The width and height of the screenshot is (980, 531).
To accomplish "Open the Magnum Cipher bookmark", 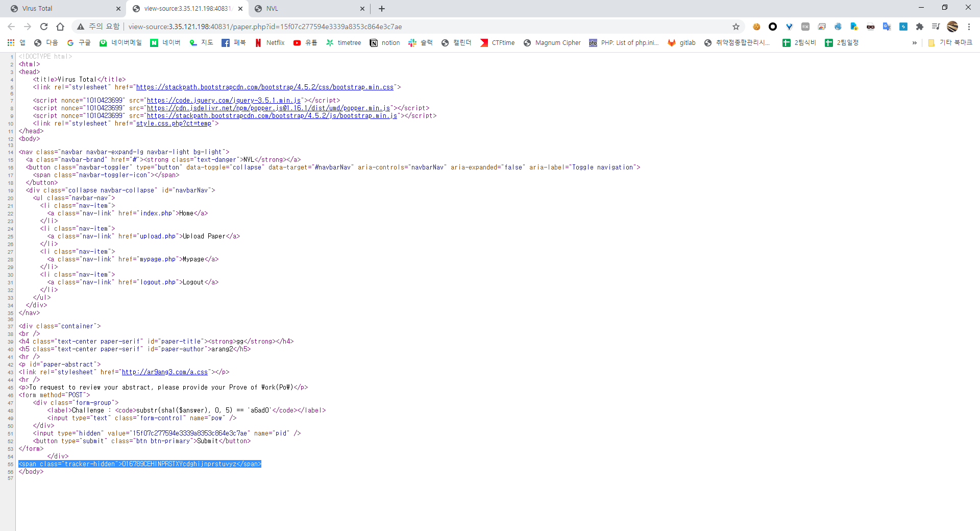I will pos(552,43).
